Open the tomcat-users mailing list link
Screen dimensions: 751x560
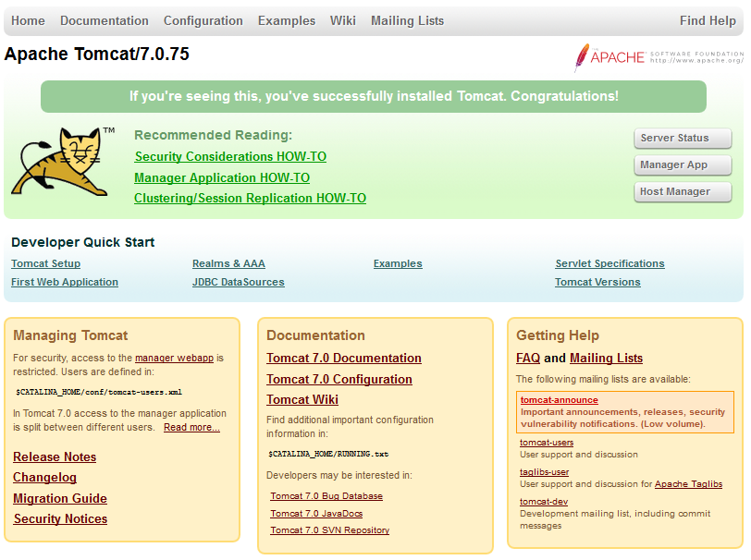click(547, 443)
